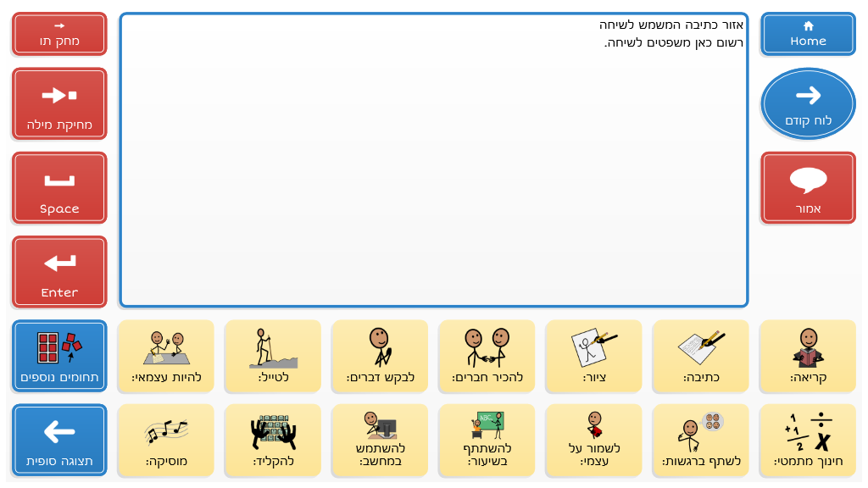Select the writing tile (כתיבה)
The width and height of the screenshot is (868, 488).
(700, 356)
